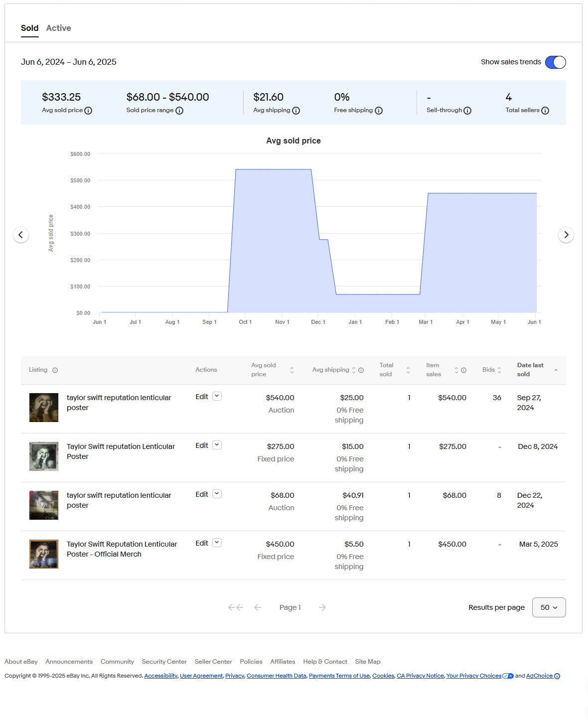Open Results per page 50 dropdown
The width and height of the screenshot is (588, 720).
pos(549,607)
